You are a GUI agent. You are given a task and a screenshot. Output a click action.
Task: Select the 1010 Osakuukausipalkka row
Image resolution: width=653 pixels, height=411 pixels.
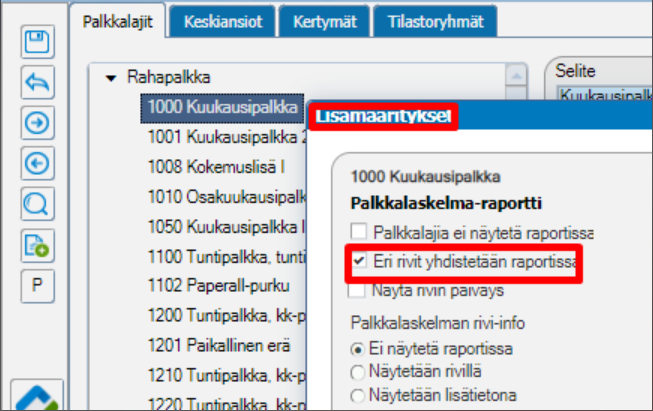(x=227, y=197)
